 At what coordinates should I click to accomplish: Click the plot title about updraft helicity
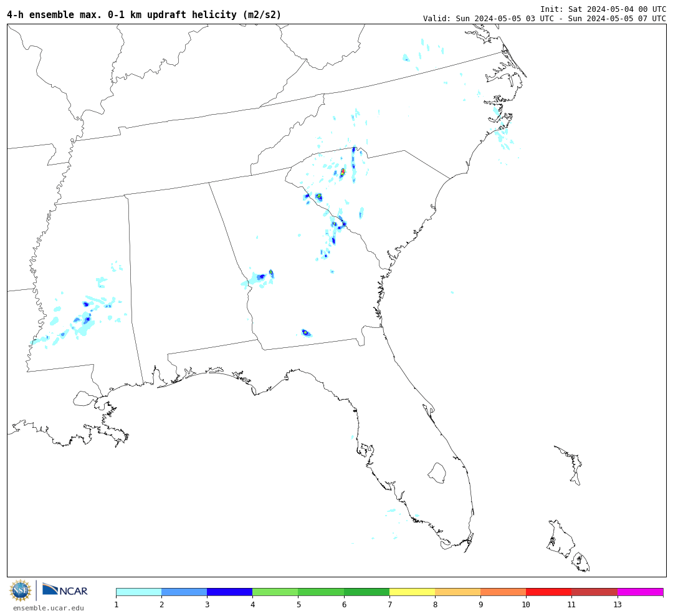(144, 15)
